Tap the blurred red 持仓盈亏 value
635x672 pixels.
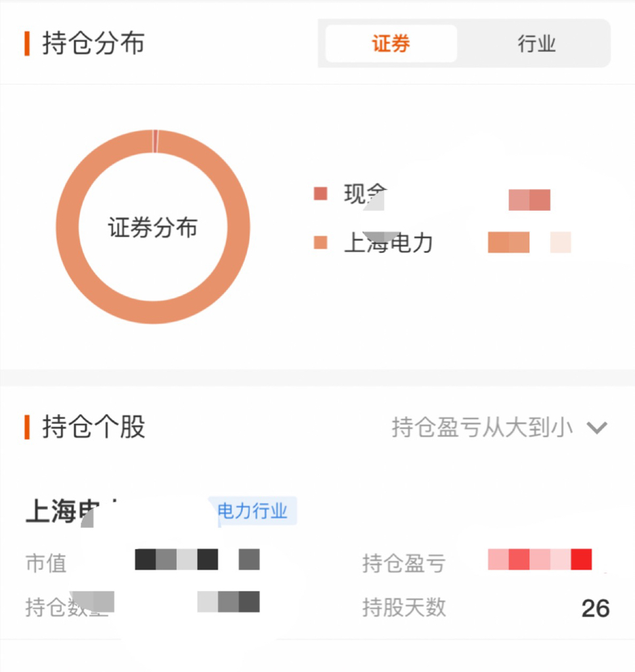pos(540,560)
